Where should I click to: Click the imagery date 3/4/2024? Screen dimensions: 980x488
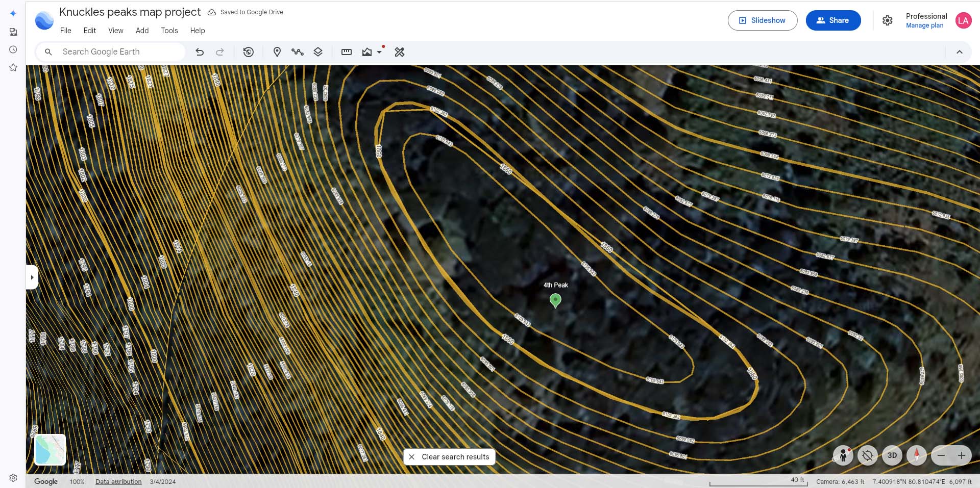(x=163, y=481)
